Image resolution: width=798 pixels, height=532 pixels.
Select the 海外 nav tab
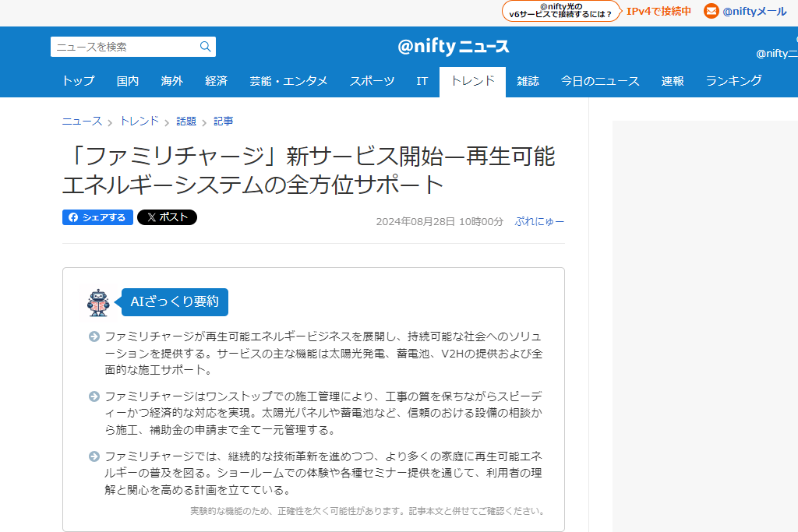point(172,81)
